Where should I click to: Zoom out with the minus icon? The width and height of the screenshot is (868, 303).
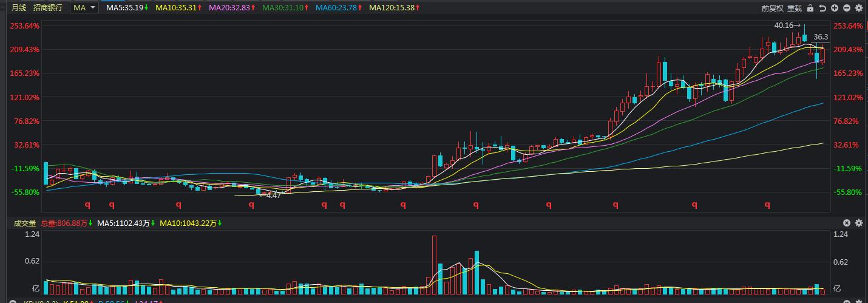point(847,8)
